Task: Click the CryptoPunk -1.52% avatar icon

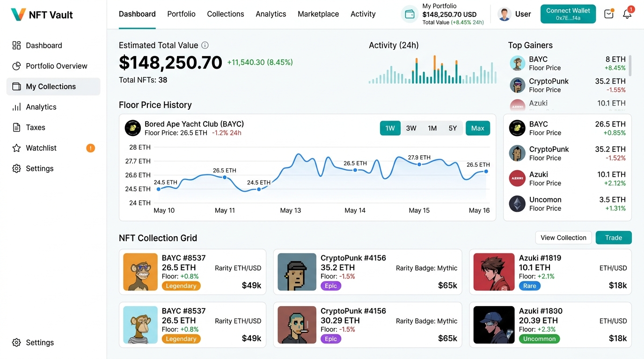Action: click(x=517, y=153)
